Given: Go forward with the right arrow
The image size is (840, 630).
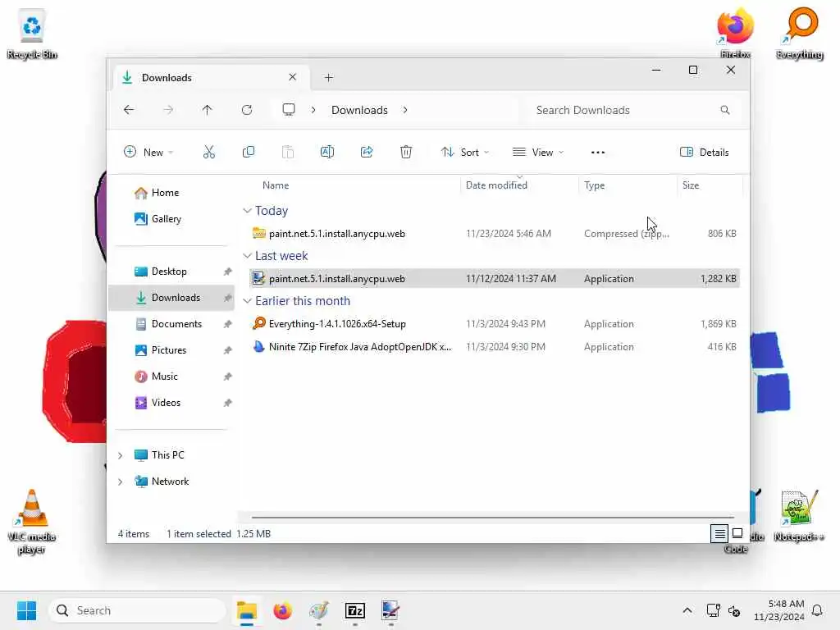Looking at the screenshot, I should pyautogui.click(x=168, y=110).
